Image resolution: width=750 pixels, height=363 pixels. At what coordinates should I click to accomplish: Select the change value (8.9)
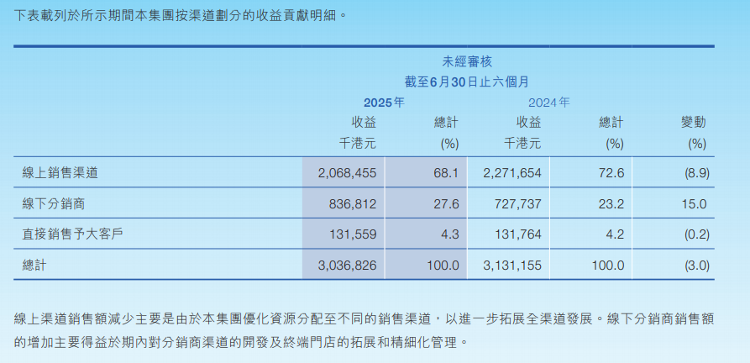pyautogui.click(x=696, y=173)
